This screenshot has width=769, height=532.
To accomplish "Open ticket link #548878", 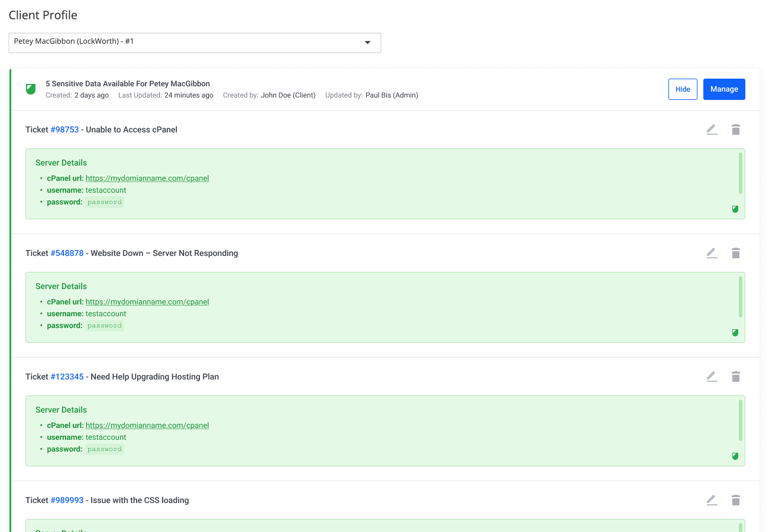I will 67,253.
